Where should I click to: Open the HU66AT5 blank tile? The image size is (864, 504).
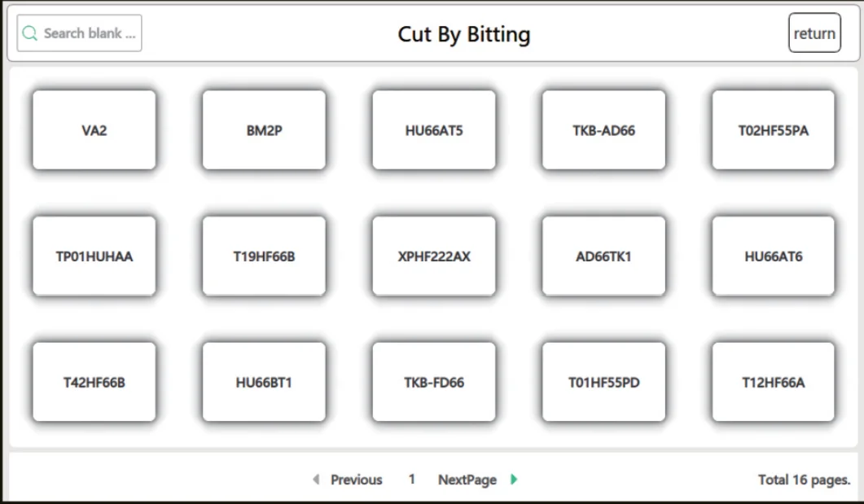click(x=434, y=130)
